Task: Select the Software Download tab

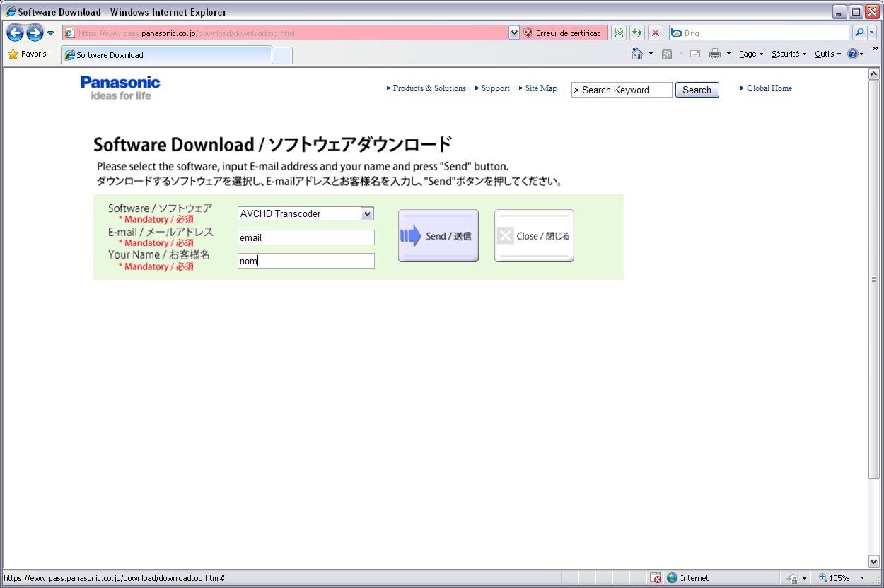Action: [166, 55]
